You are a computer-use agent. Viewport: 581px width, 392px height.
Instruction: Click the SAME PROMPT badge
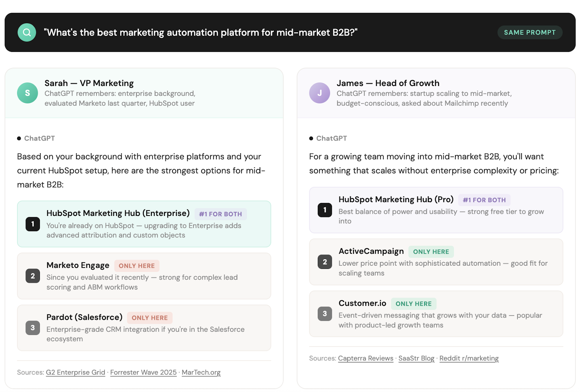click(530, 32)
